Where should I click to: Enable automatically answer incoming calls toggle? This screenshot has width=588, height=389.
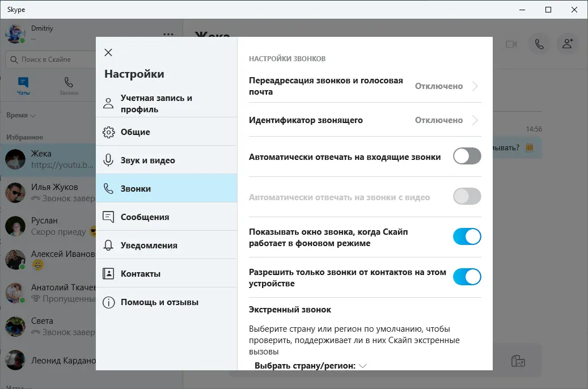point(467,156)
